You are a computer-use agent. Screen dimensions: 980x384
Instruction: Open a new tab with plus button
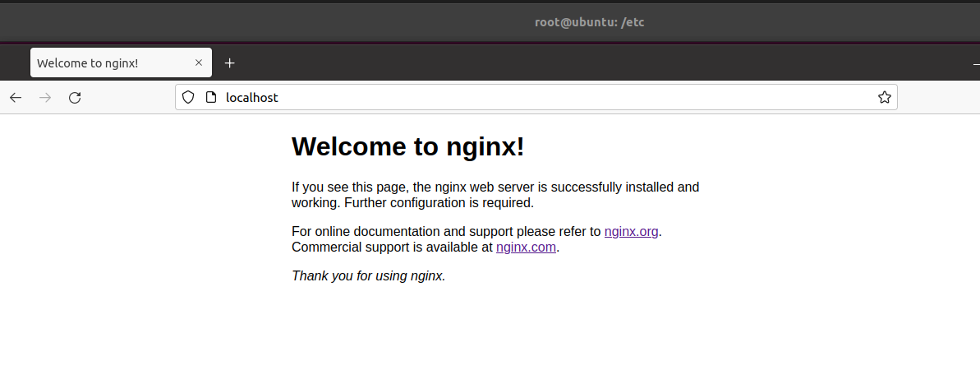(x=230, y=62)
